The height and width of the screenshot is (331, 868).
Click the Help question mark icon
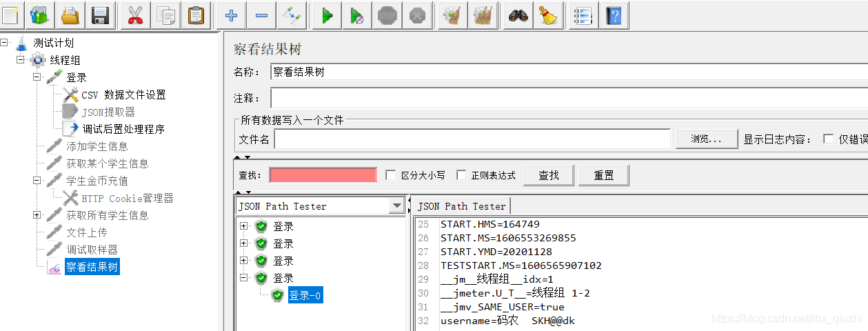pos(613,15)
